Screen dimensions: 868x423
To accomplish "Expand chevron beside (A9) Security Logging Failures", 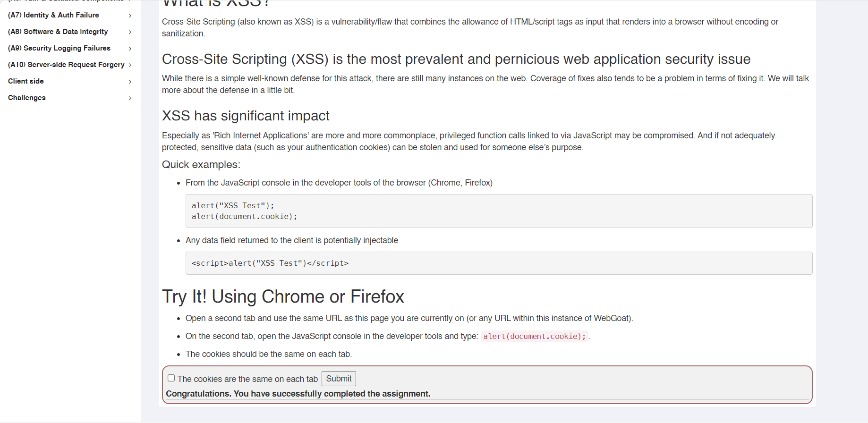I will pos(130,49).
